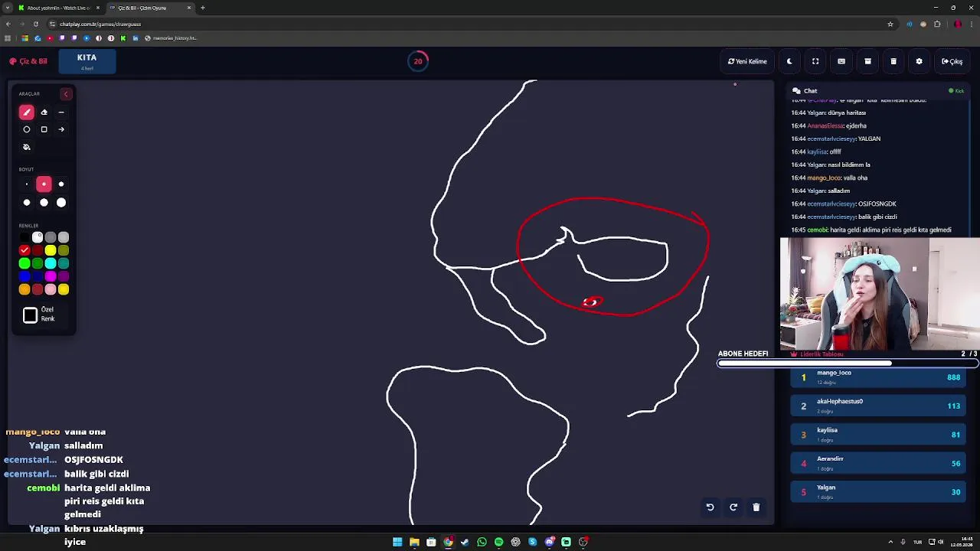Open Spotify from the taskbar
Image resolution: width=980 pixels, height=551 pixels.
pyautogui.click(x=498, y=542)
